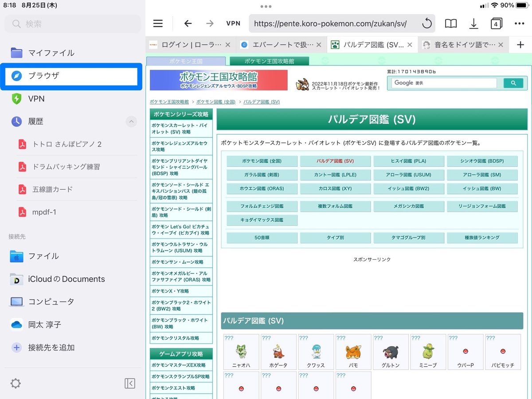Open breadcrumb link ポケモン図鑑 (全国)
The image size is (532, 399).
pyautogui.click(x=216, y=102)
